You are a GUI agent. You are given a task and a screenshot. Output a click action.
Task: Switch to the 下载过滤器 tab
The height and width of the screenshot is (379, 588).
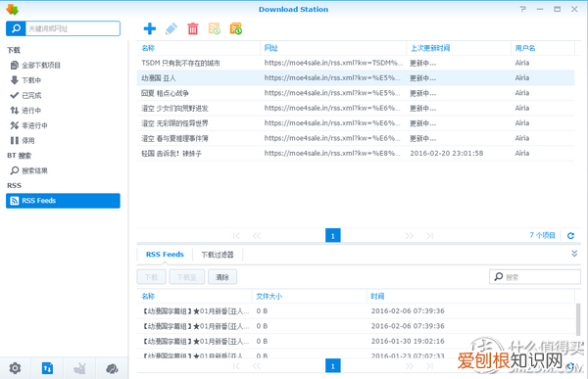coord(218,255)
